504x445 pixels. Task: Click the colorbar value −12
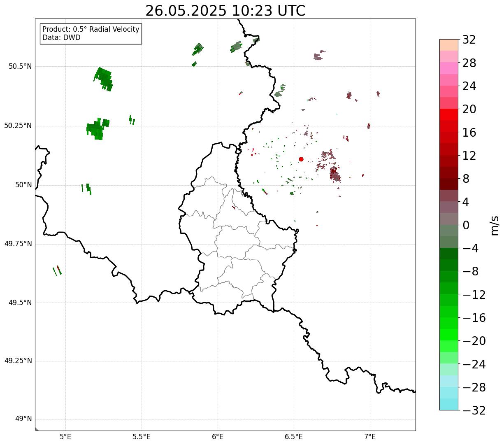click(x=474, y=295)
